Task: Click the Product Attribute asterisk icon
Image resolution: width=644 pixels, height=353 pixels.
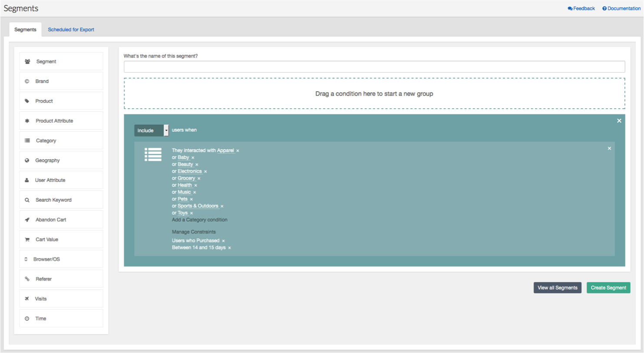Action: click(x=27, y=121)
